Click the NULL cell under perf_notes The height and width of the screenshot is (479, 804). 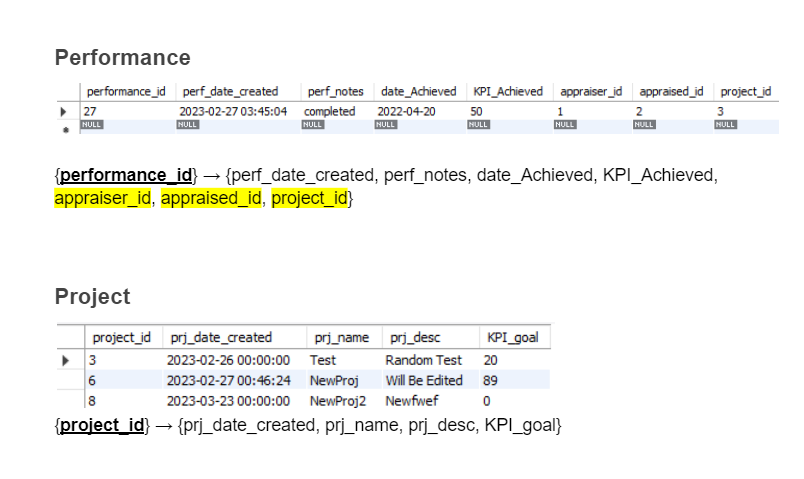337,126
